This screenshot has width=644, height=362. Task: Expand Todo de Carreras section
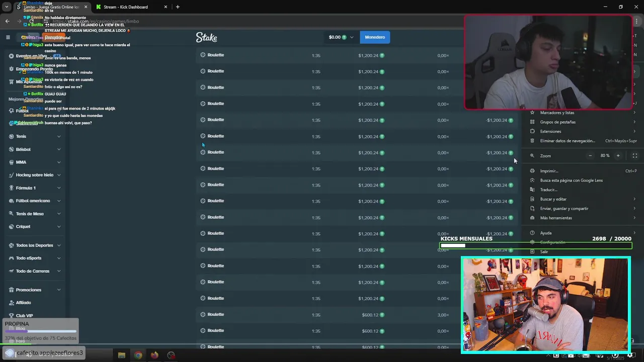(59, 271)
